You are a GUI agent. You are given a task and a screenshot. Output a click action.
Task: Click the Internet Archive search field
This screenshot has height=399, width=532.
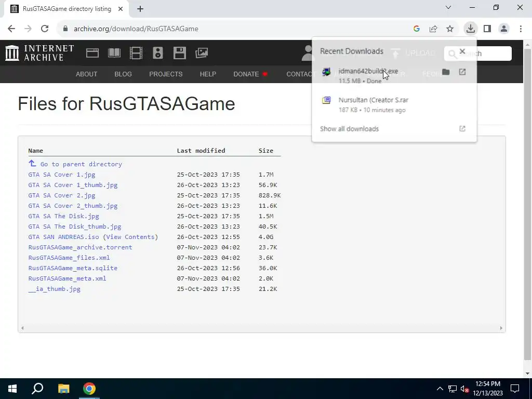pyautogui.click(x=478, y=54)
